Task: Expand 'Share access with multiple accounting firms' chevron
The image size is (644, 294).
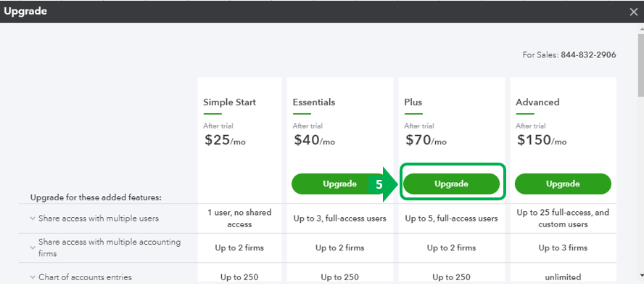Action: click(x=33, y=248)
